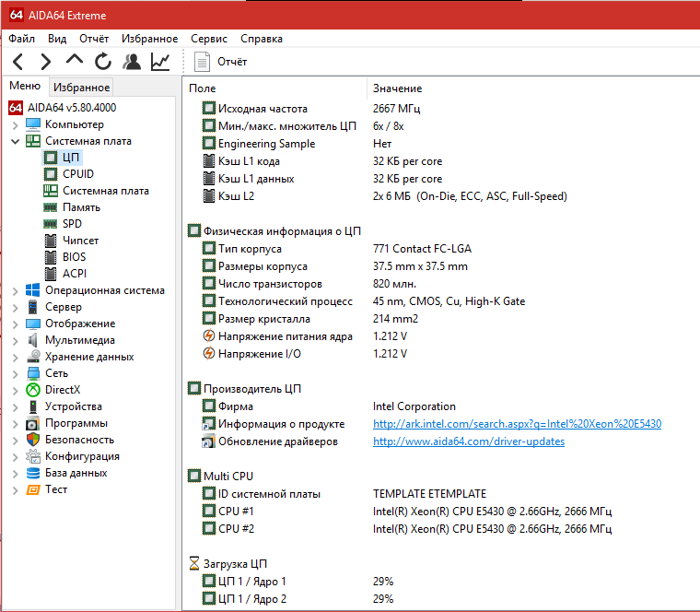This screenshot has height=612, width=700.
Task: Click the BIOS chip icon
Action: tap(51, 257)
